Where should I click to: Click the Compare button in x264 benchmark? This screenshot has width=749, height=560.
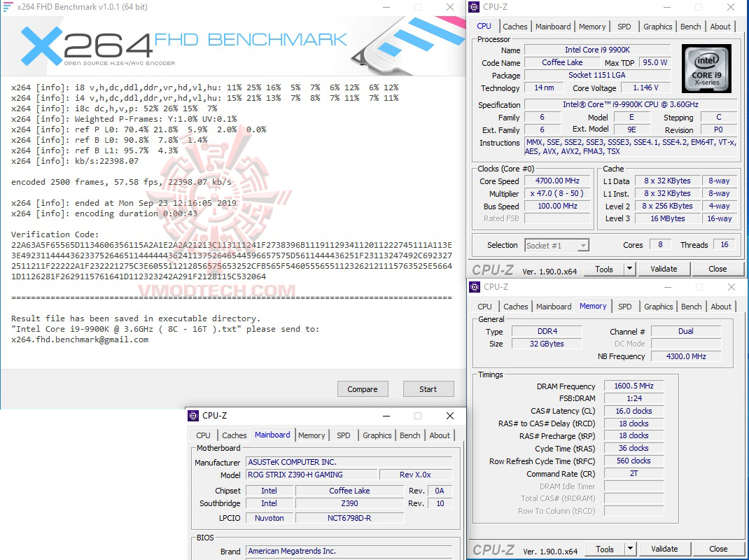pyautogui.click(x=363, y=389)
